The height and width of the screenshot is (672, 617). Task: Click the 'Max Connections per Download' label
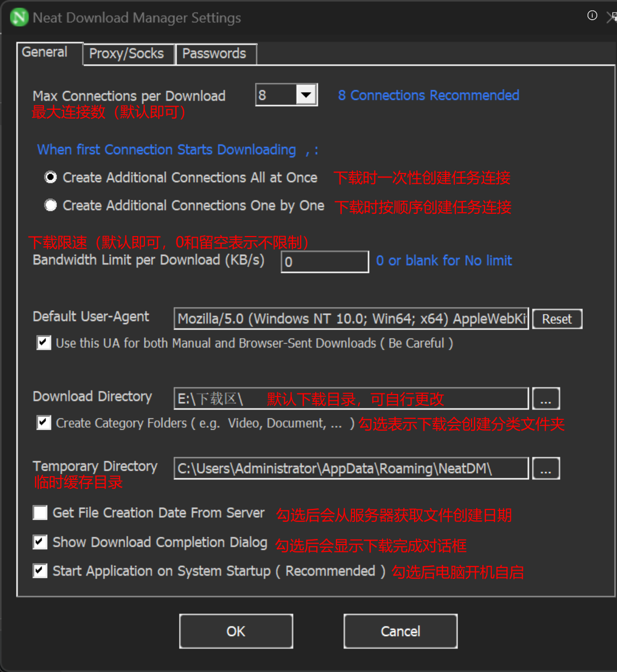click(129, 96)
